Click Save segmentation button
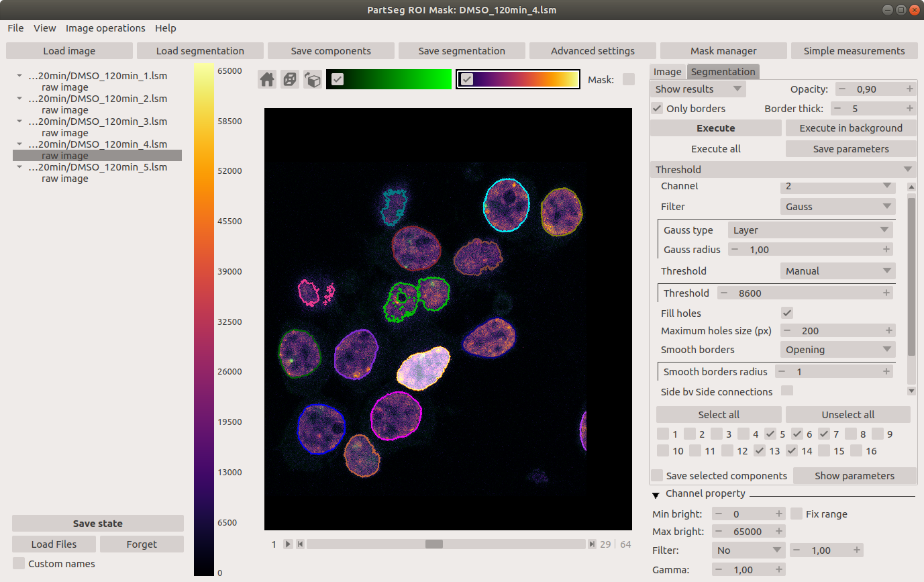Image resolution: width=924 pixels, height=582 pixels. click(x=462, y=51)
